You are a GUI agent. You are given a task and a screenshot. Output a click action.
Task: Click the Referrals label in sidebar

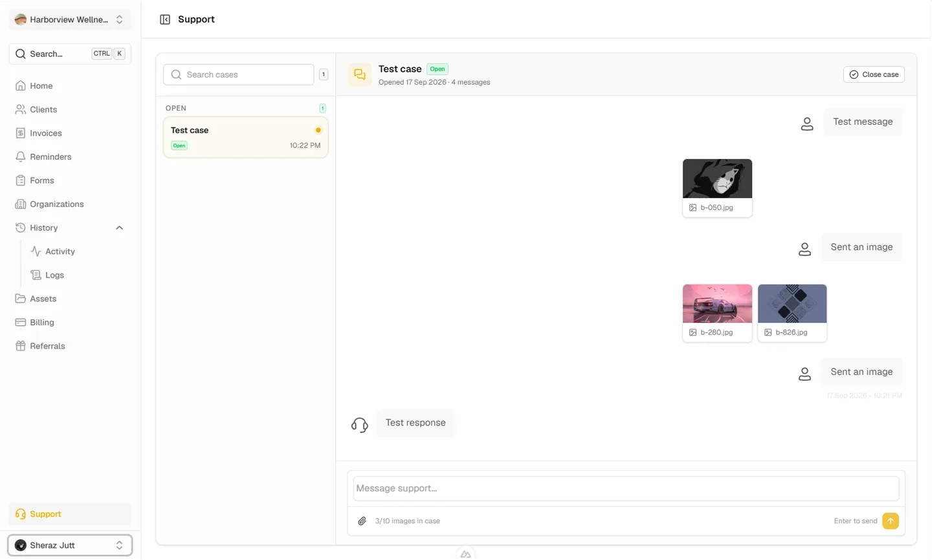pyautogui.click(x=47, y=346)
